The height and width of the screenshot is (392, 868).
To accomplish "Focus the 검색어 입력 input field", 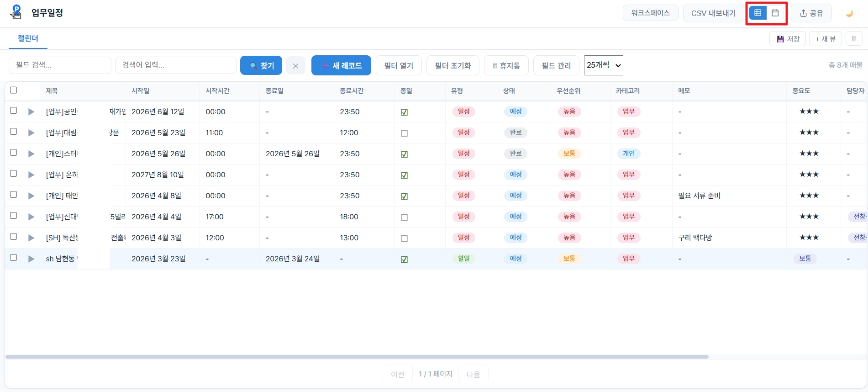I will tap(176, 65).
